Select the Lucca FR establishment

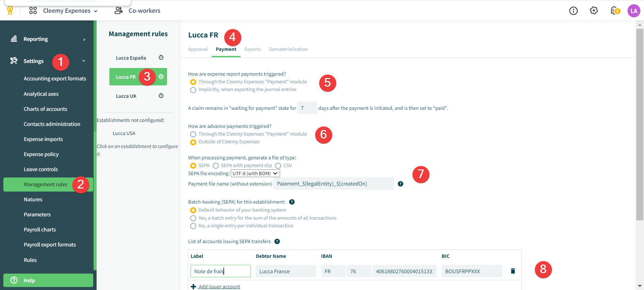pos(138,77)
